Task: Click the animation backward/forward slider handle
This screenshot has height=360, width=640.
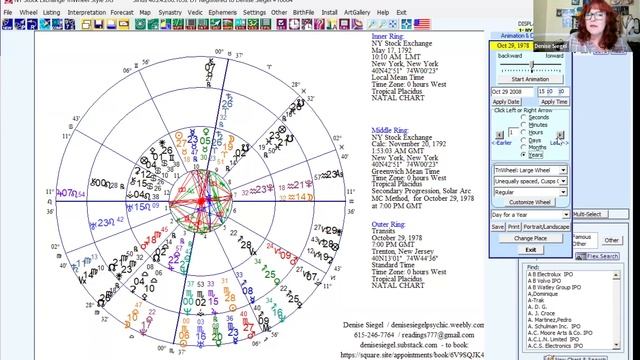Action: 532,64
